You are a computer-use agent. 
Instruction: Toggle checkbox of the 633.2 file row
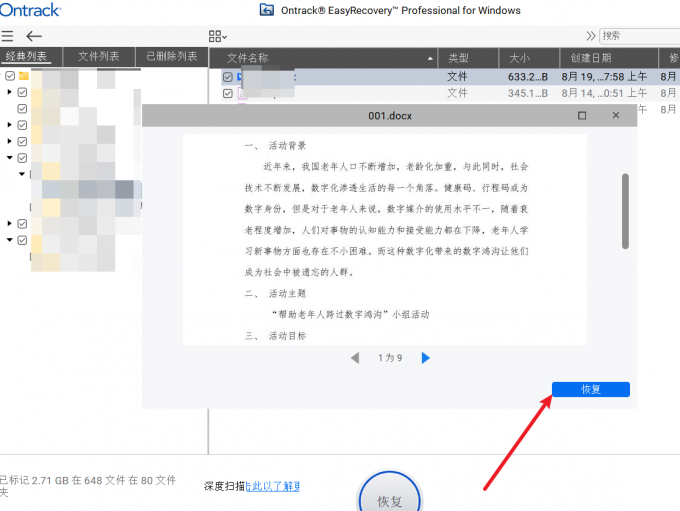pyautogui.click(x=228, y=77)
